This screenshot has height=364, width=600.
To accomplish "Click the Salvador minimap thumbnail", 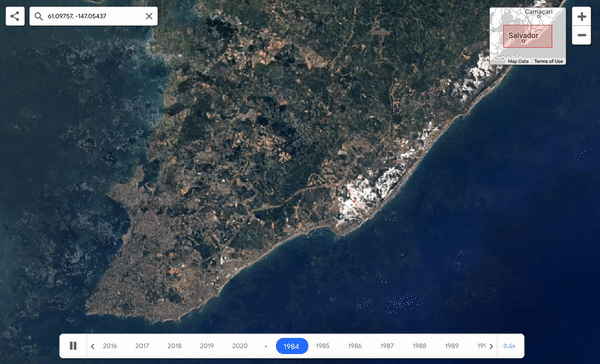I will click(528, 36).
